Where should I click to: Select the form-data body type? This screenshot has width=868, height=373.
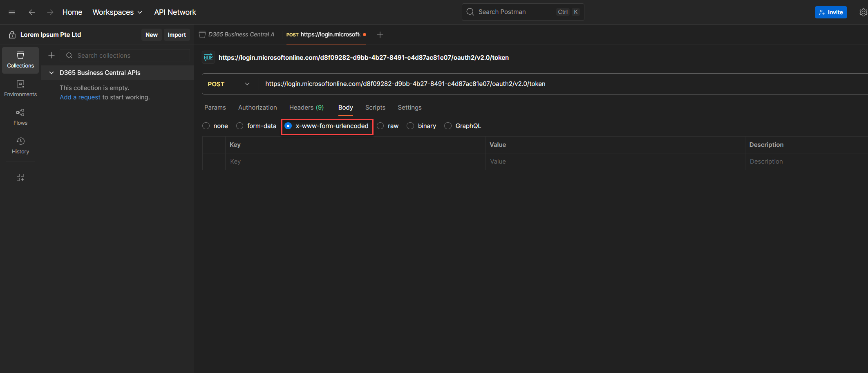click(240, 126)
